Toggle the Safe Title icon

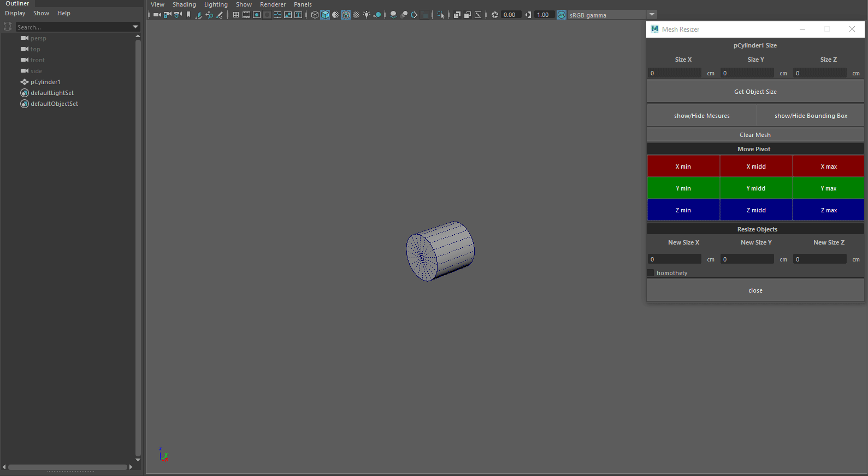point(298,15)
